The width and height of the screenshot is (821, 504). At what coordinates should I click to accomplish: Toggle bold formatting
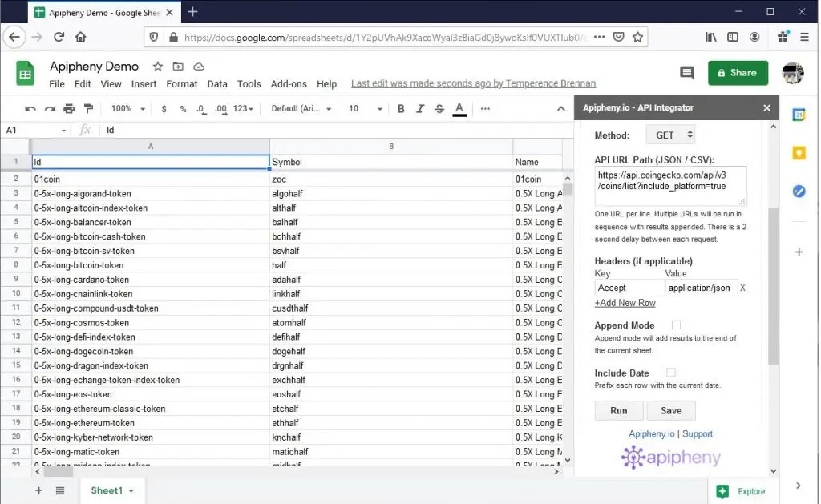click(401, 109)
